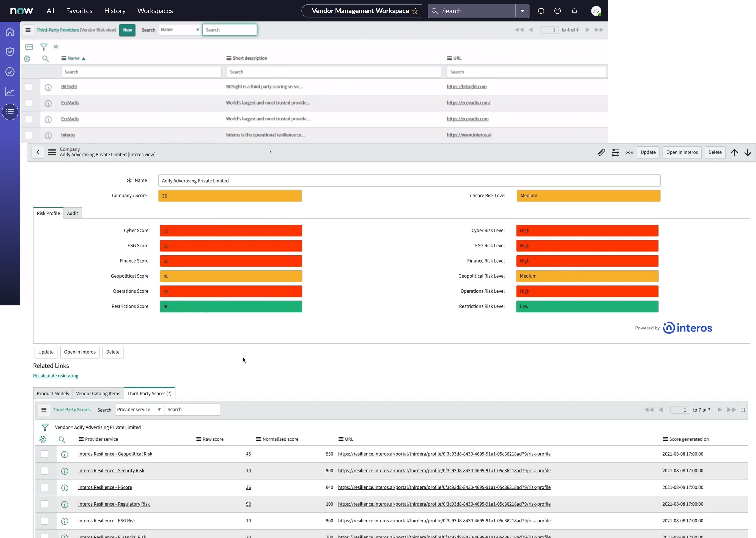Collapse Third-Party Scores related list

coord(743,410)
